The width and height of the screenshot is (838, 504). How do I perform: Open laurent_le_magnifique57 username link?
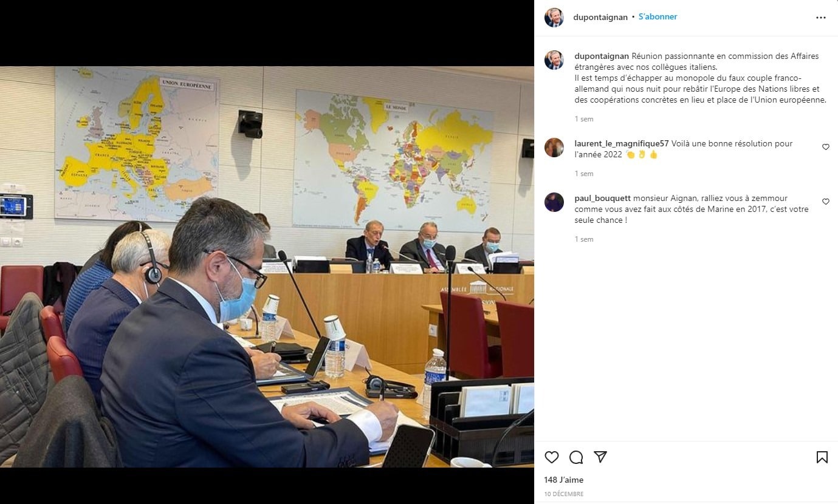622,143
